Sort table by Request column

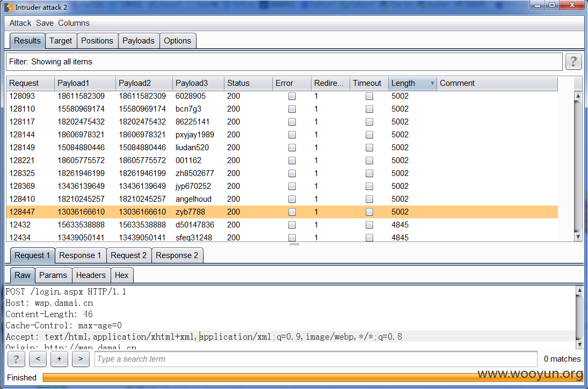31,83
